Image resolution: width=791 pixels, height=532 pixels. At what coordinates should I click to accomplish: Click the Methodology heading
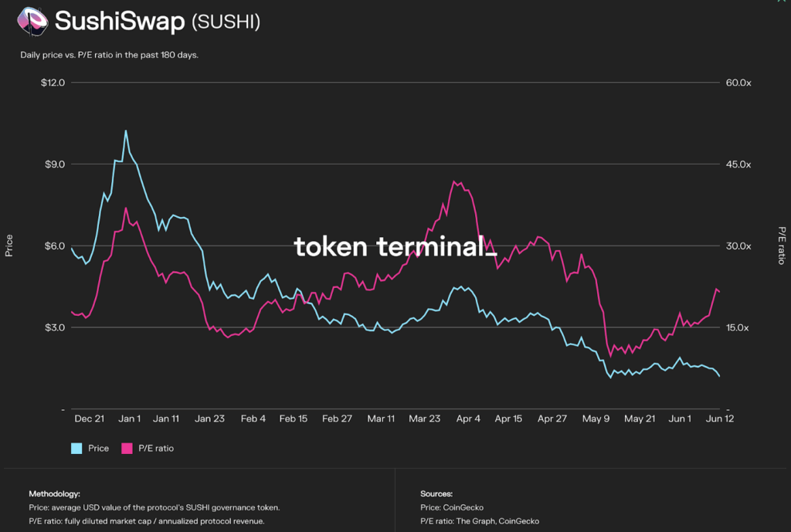(x=54, y=493)
